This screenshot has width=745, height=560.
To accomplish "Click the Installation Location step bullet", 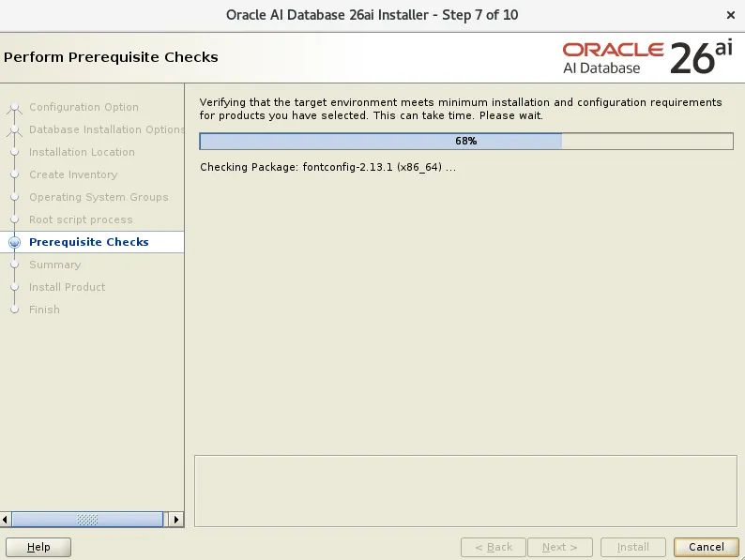I will coord(15,152).
